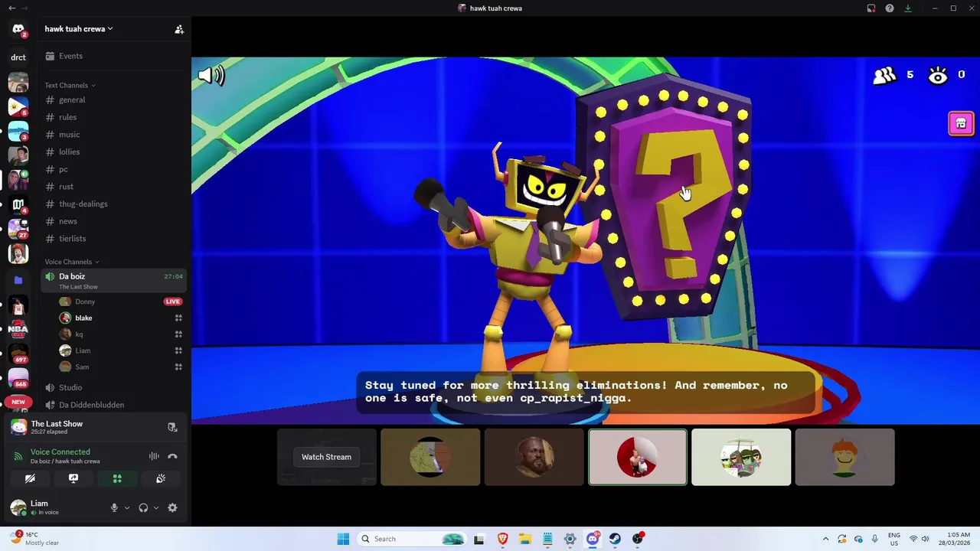Open Steam from the taskbar
This screenshot has width=980, height=551.
615,539
